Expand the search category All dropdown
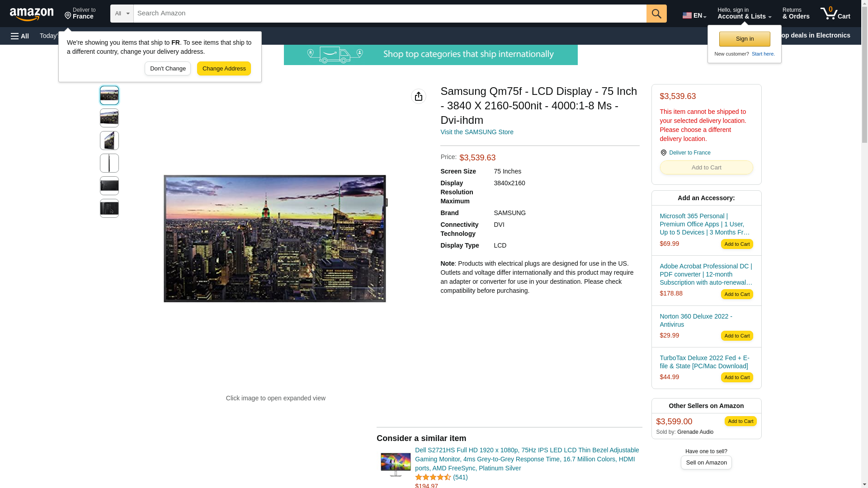The image size is (868, 488). pyautogui.click(x=122, y=14)
